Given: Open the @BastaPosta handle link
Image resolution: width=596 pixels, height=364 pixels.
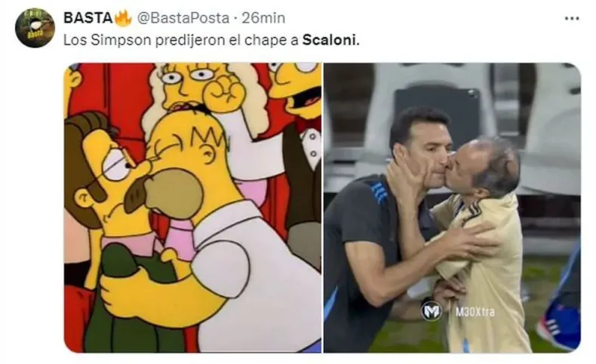Looking at the screenshot, I should [x=183, y=18].
